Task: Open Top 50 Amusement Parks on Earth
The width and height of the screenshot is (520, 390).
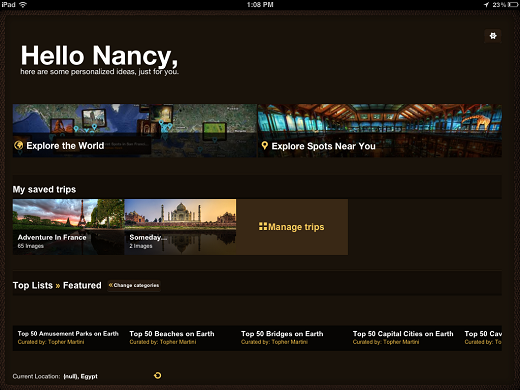Action: click(68, 338)
